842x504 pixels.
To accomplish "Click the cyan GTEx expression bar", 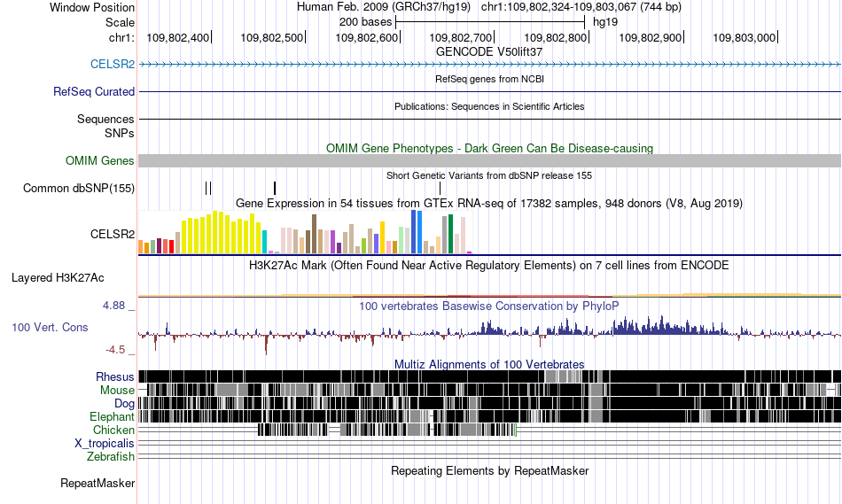I will coord(264,242).
